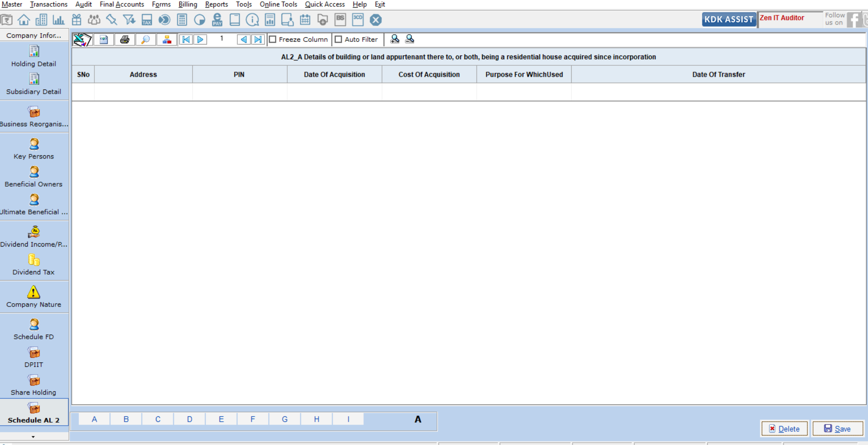Open the bar chart icon
Viewport: 868px width, 445px height.
59,20
